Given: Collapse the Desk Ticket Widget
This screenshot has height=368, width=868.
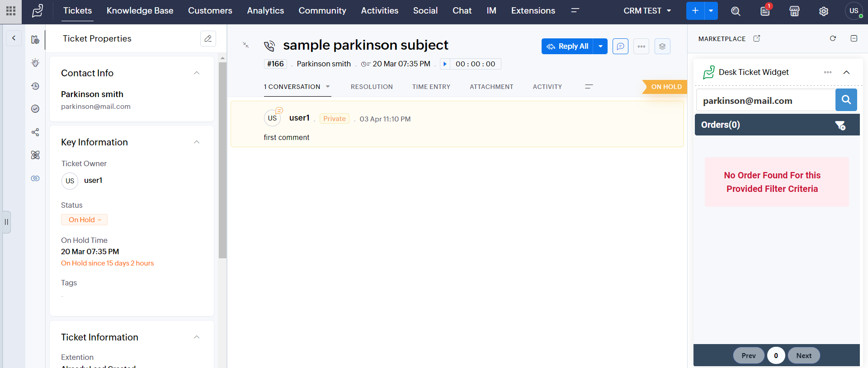Looking at the screenshot, I should click(x=846, y=72).
